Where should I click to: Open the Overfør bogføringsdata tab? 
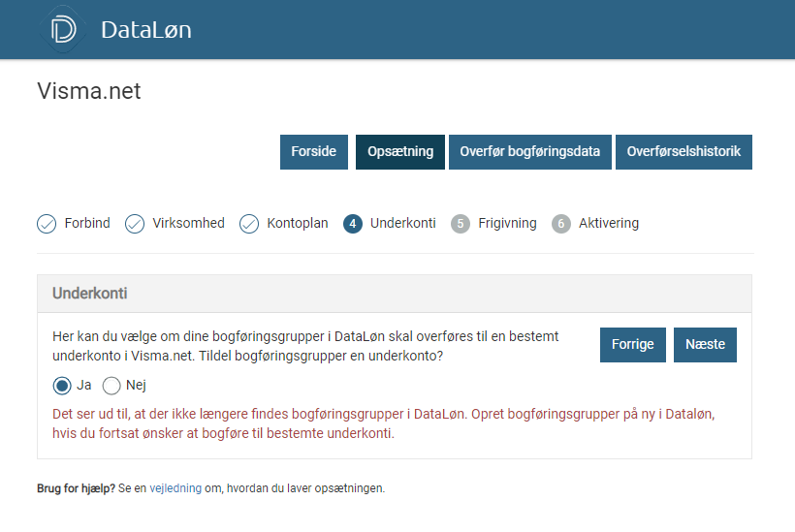(529, 152)
